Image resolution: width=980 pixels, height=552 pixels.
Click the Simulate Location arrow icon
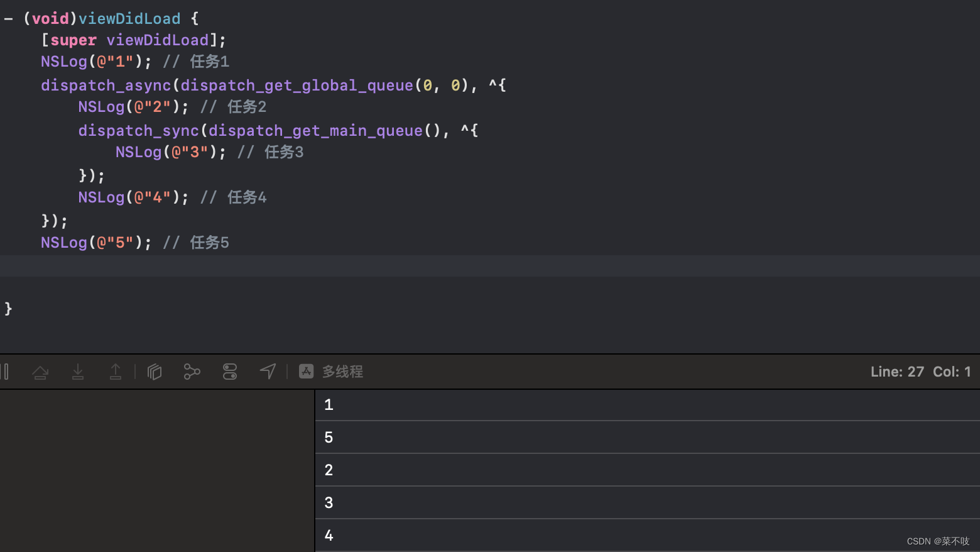(268, 372)
